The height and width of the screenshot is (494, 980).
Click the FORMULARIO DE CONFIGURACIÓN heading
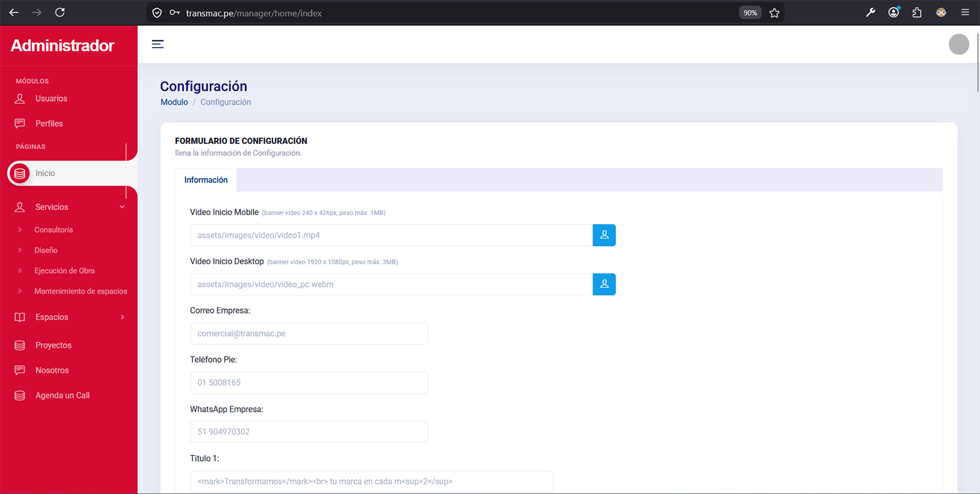tap(241, 141)
